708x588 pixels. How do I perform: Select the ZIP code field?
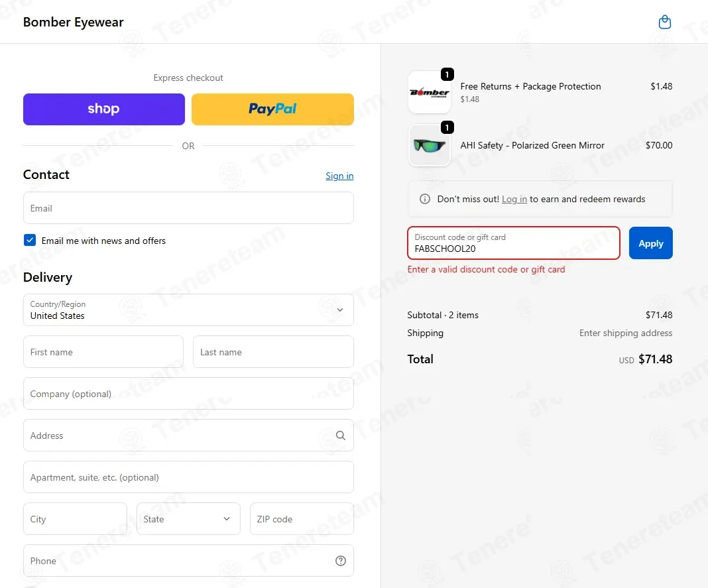tap(302, 519)
